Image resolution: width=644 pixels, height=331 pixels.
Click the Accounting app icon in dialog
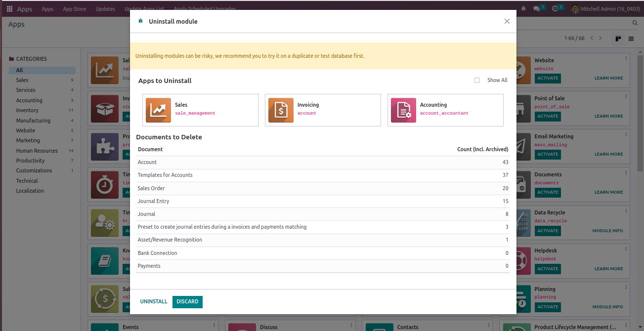click(x=403, y=110)
